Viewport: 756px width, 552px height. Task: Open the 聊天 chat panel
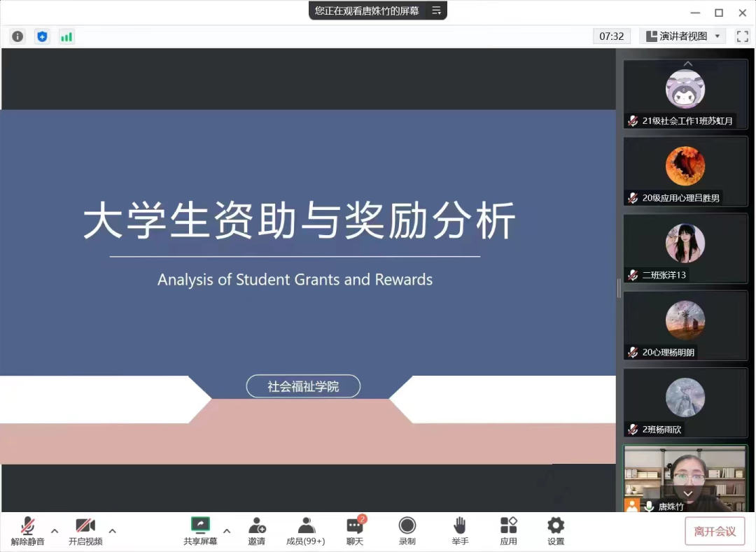[356, 531]
